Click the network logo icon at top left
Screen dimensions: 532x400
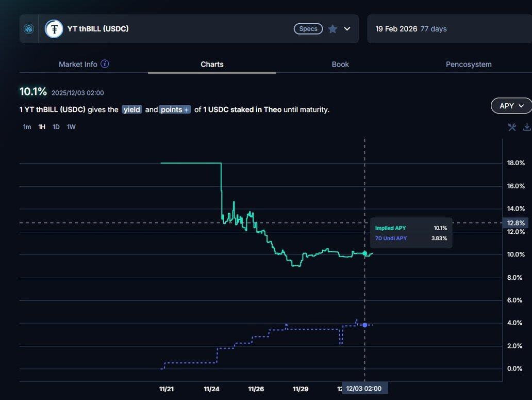coord(29,29)
